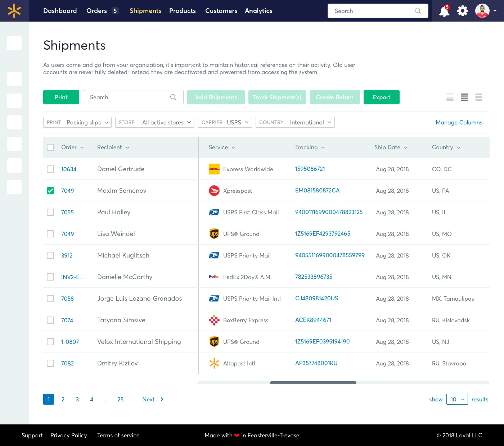Switch to spacious row density view

(x=479, y=97)
